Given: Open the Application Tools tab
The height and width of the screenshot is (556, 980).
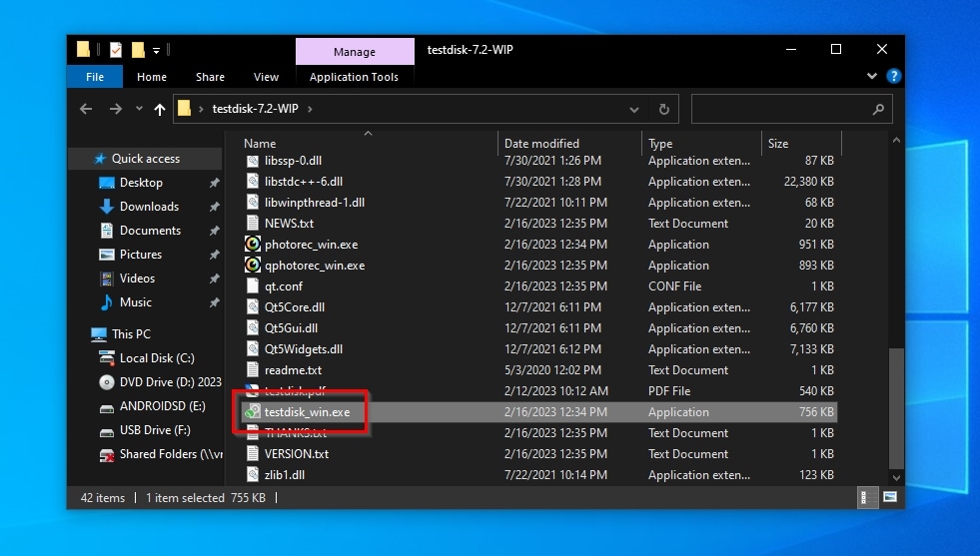Looking at the screenshot, I should click(354, 77).
